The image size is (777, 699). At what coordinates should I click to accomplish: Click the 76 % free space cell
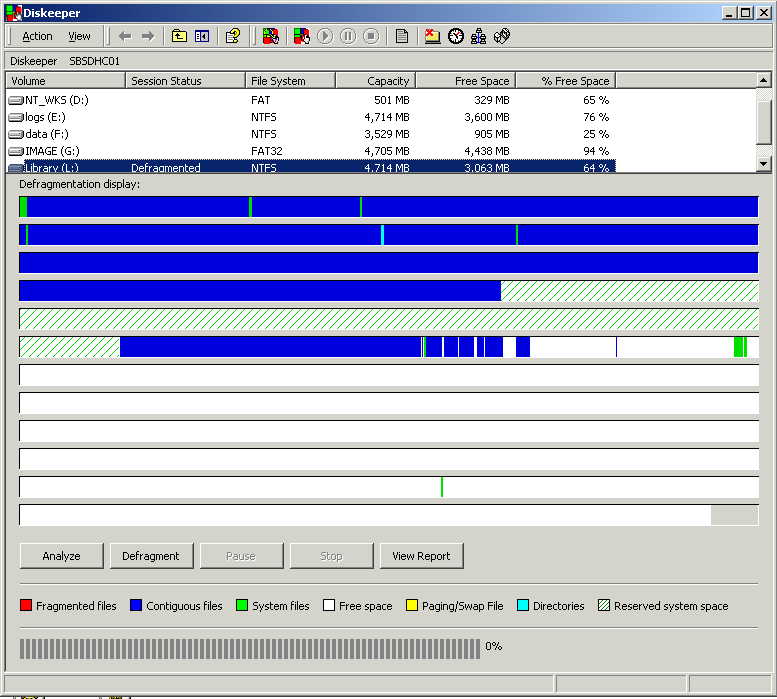pos(596,117)
